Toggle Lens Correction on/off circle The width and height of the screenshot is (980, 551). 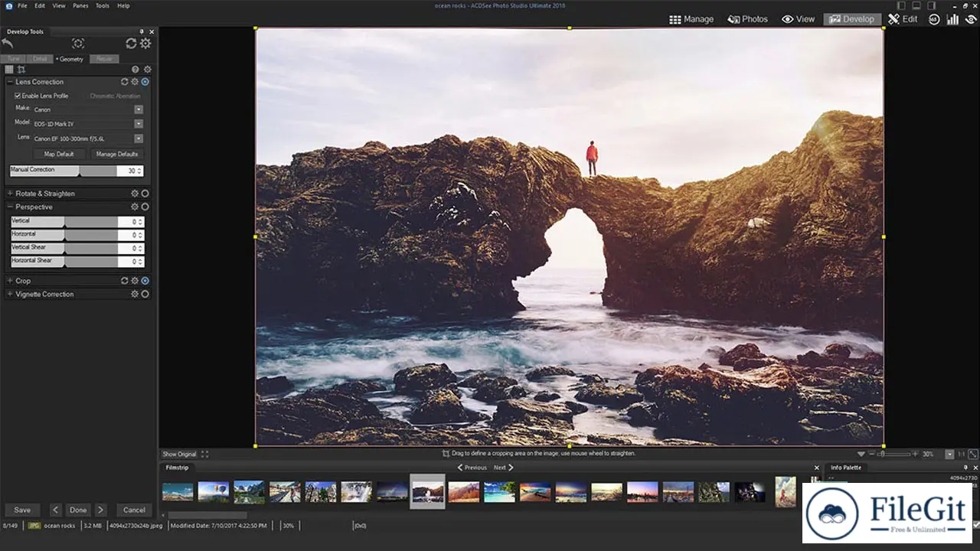pos(145,82)
